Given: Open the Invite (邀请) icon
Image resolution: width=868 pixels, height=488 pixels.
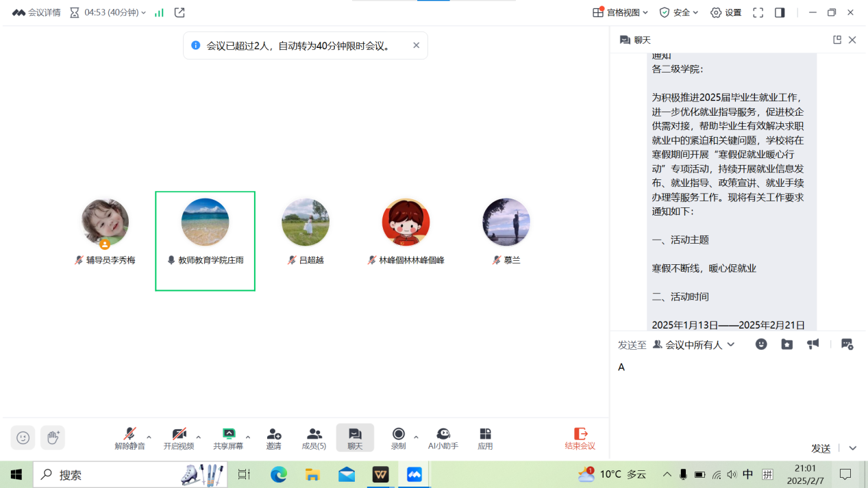Looking at the screenshot, I should click(x=273, y=438).
